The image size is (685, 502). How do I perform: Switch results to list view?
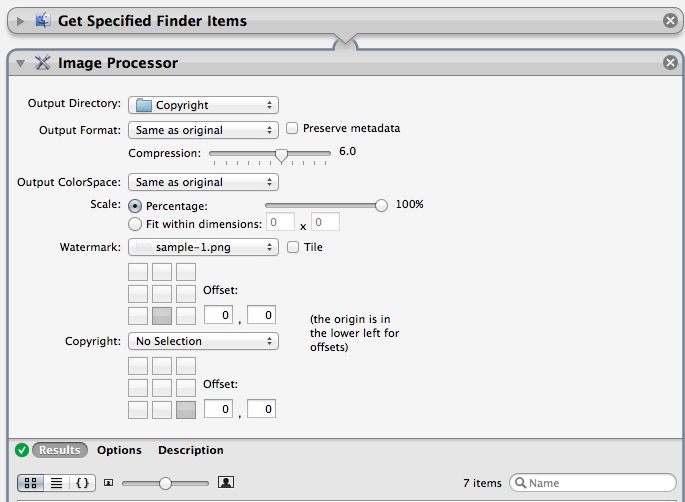point(56,483)
